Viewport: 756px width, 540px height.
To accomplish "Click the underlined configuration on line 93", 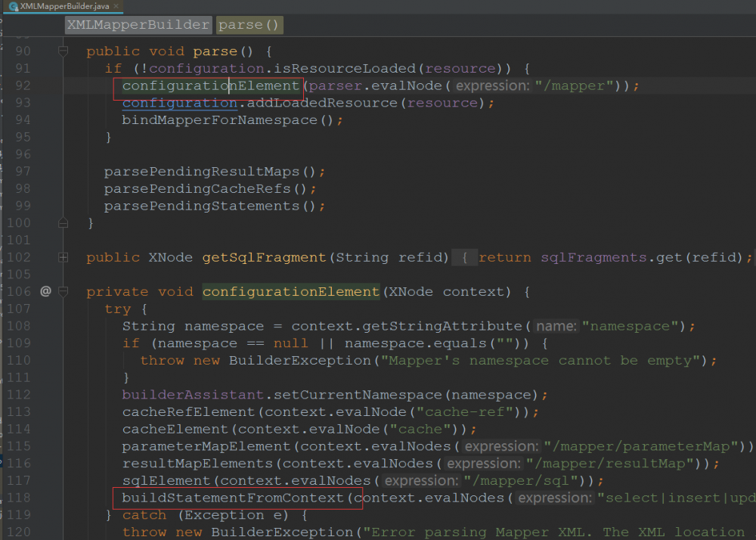I will tap(179, 103).
